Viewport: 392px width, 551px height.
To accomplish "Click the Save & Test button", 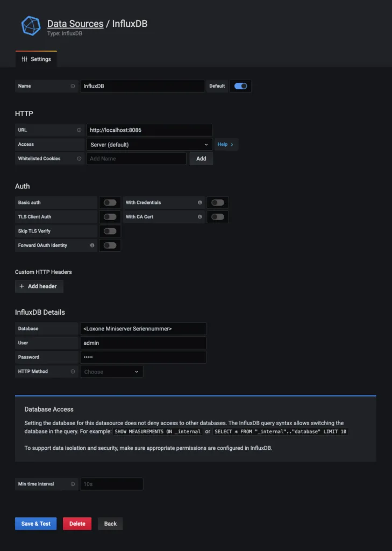I will 36,524.
